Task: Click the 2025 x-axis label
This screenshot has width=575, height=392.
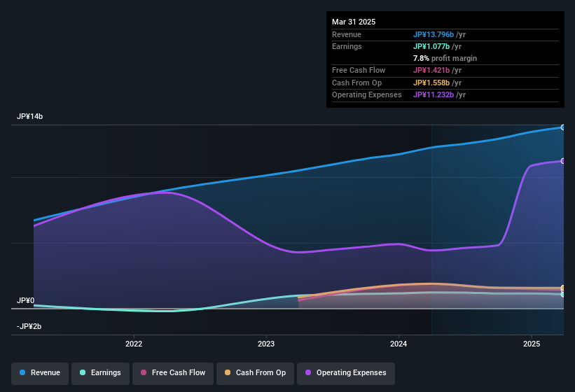Action: click(x=532, y=344)
